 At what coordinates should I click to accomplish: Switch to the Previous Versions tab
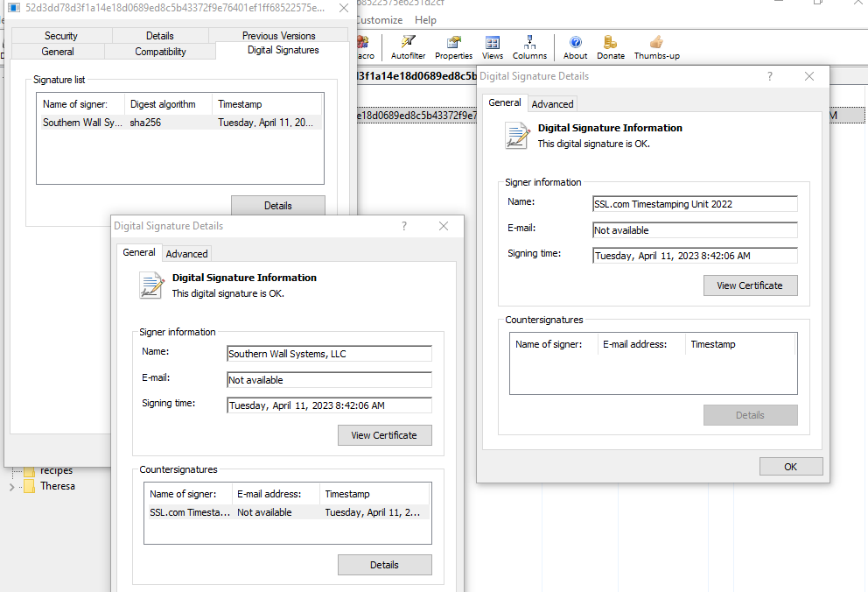click(x=278, y=35)
